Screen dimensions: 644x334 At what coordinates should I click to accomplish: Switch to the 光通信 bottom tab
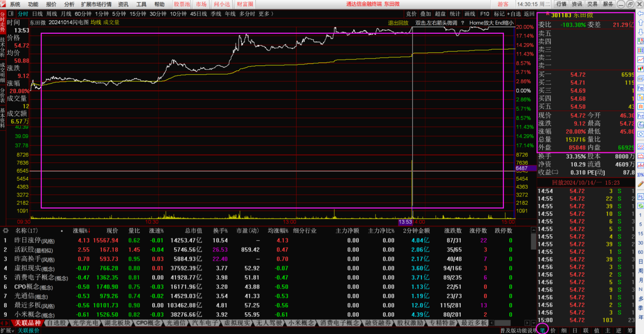(176, 323)
